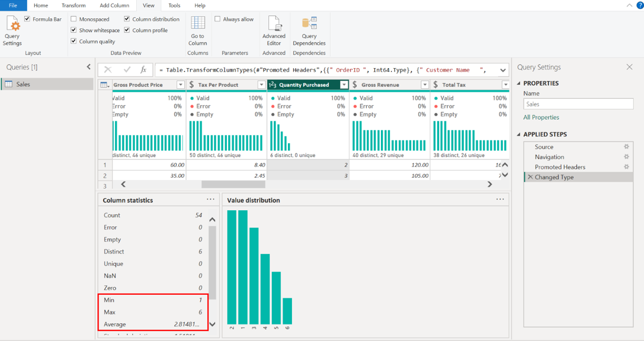The width and height of the screenshot is (644, 341).
Task: Open the Add Column tab
Action: [114, 5]
